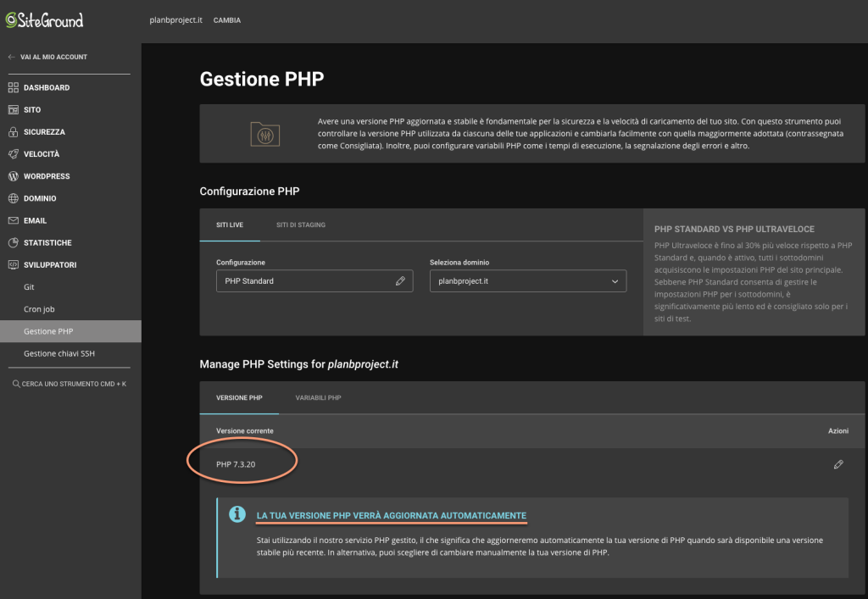
Task: Click the Velocità rocket icon
Action: pos(14,153)
